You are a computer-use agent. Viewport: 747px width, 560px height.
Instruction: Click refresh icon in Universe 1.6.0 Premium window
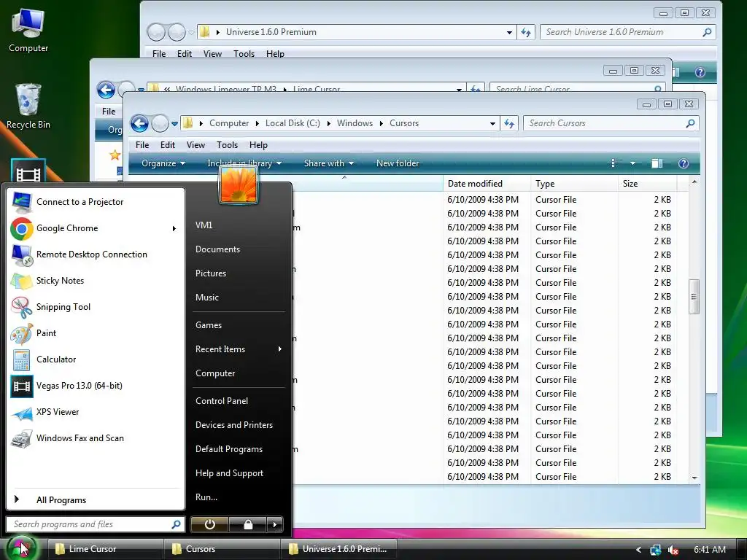click(x=525, y=32)
